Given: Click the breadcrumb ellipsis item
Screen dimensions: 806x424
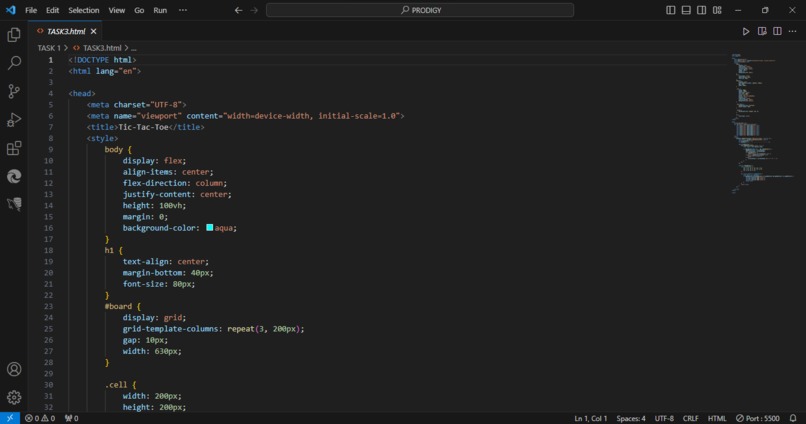Looking at the screenshot, I should (x=134, y=48).
